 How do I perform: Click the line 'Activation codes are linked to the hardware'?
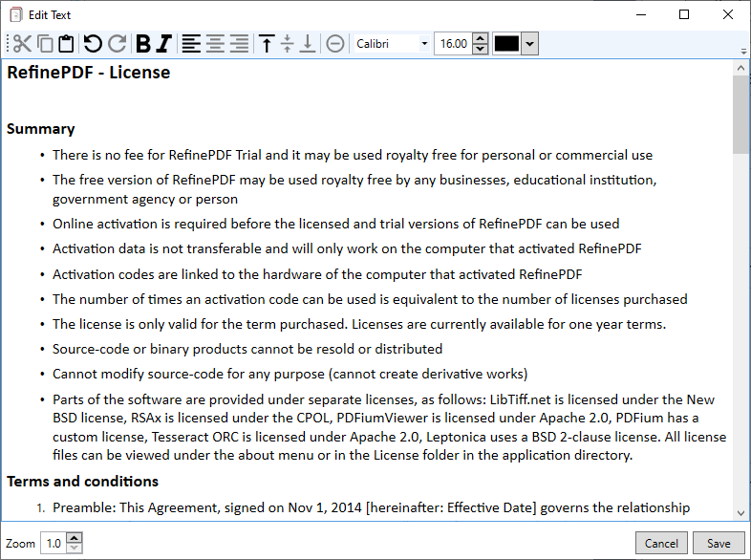[317, 274]
